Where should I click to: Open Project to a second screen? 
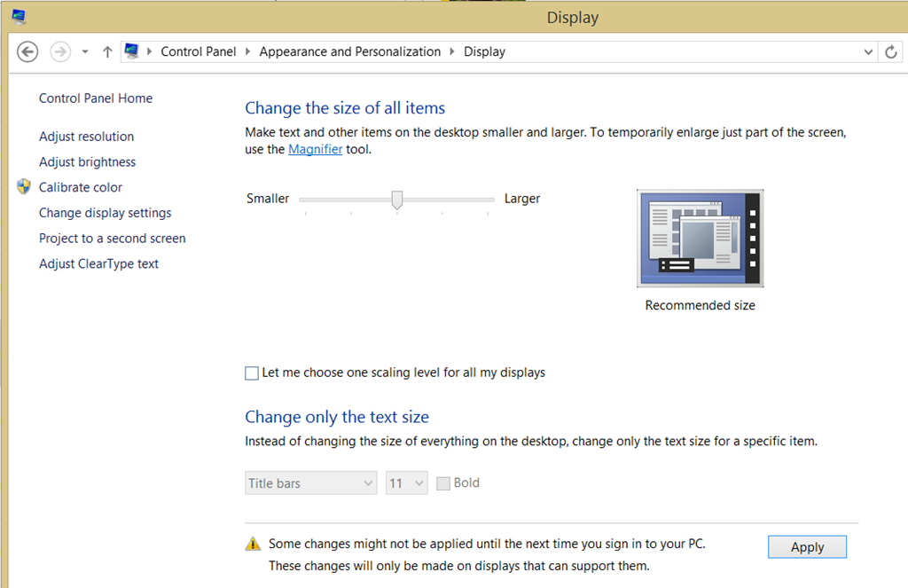[x=113, y=239]
